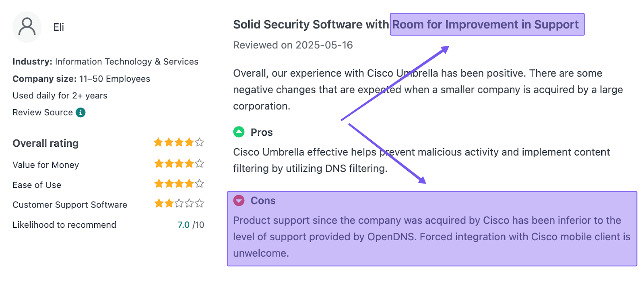Click the green Pros arrow icon

(239, 132)
